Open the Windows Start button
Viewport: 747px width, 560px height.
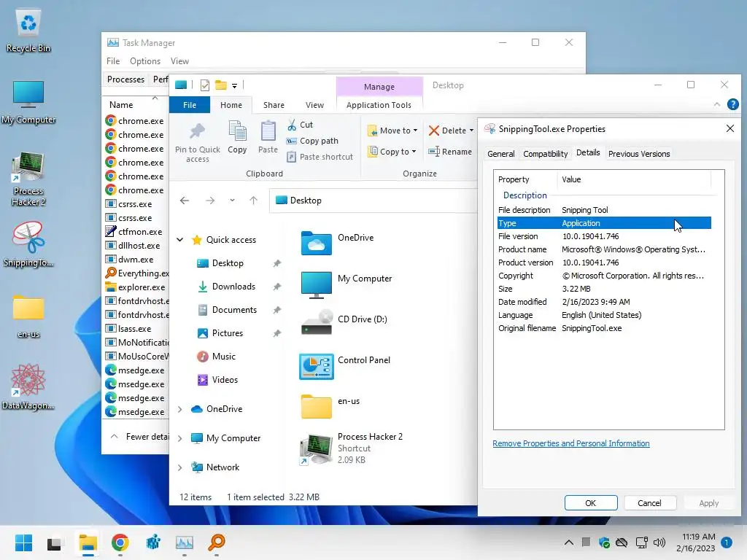(x=23, y=542)
